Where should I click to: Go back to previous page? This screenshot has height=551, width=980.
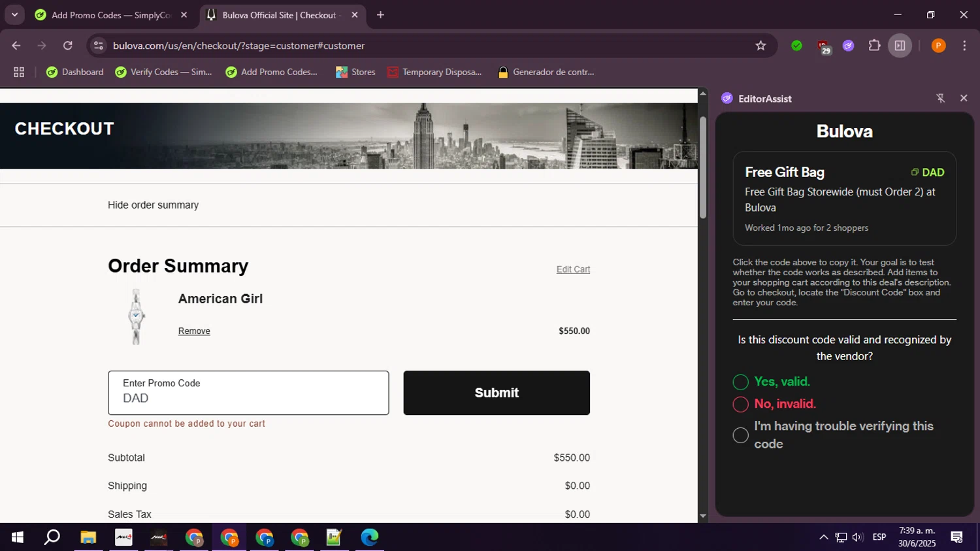[16, 46]
